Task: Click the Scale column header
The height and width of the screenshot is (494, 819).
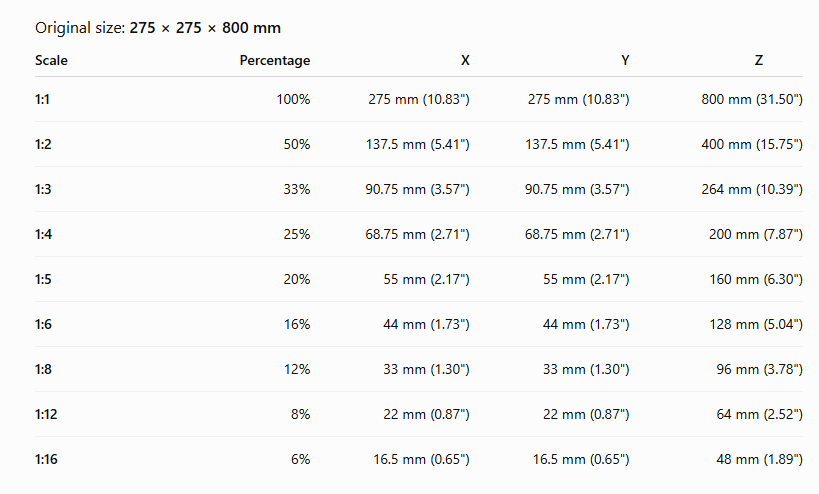Action: [x=51, y=61]
